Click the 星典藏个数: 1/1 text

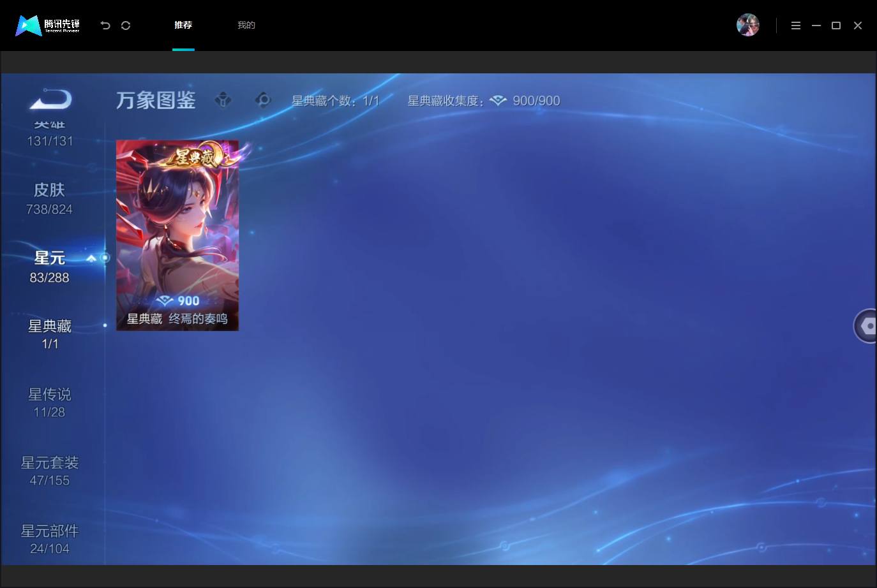pos(336,101)
